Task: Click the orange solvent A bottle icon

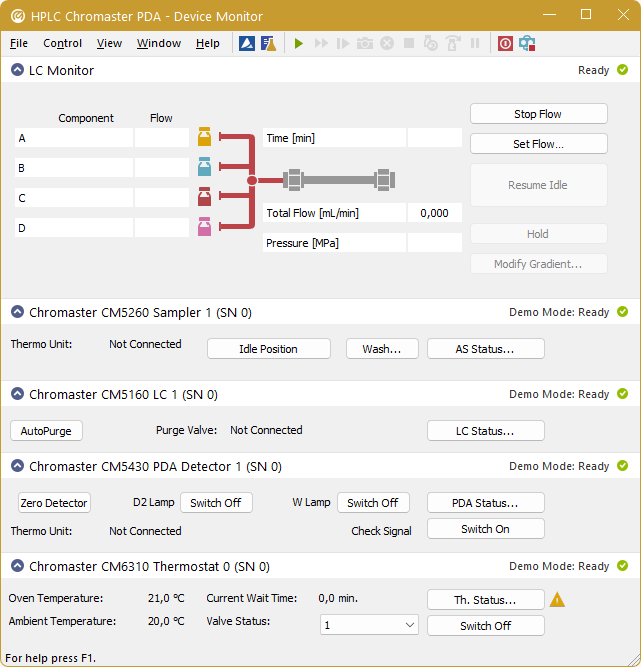Action: coord(205,137)
